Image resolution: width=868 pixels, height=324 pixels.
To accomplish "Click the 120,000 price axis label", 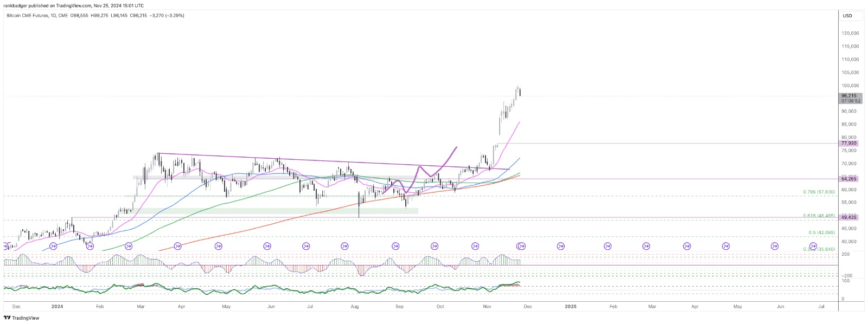I will tap(850, 33).
